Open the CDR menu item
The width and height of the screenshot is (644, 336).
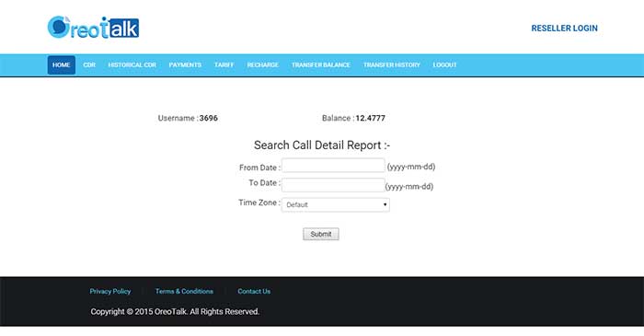tap(89, 65)
